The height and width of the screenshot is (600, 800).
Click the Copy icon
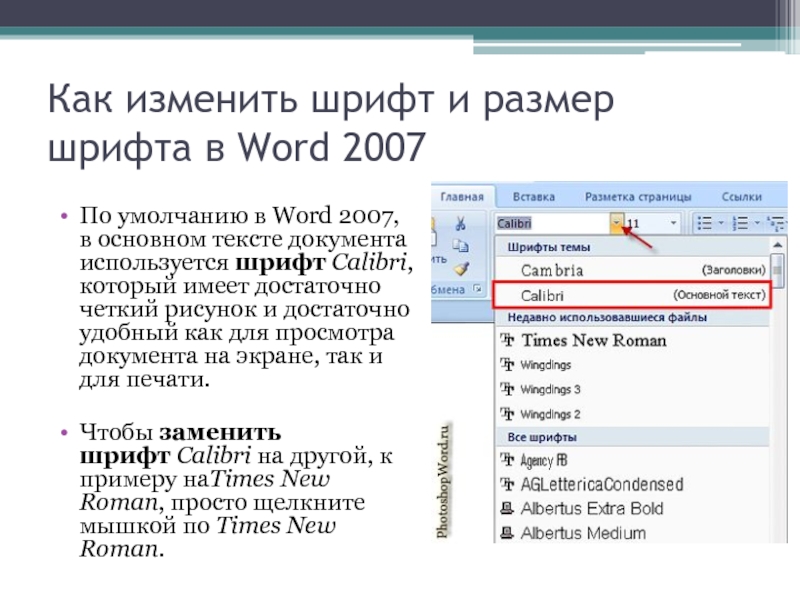(x=461, y=246)
